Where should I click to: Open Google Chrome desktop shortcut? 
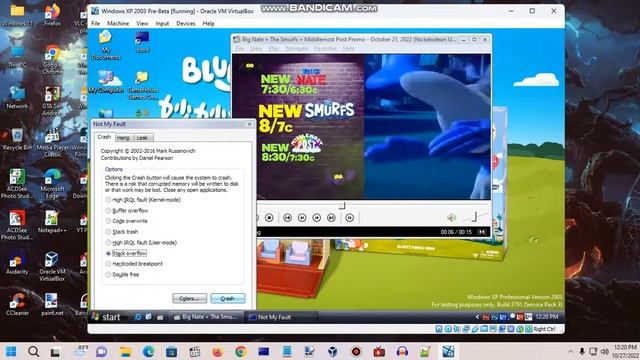(52, 60)
